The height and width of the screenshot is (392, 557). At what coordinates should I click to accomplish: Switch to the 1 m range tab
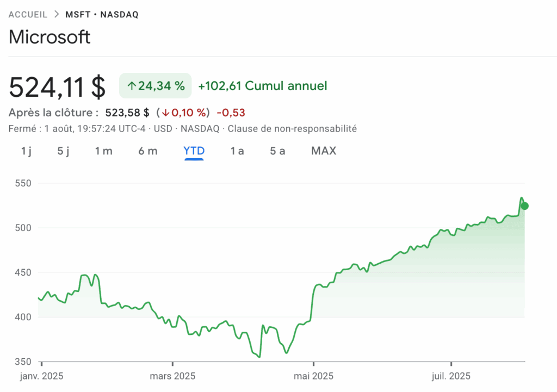point(103,151)
